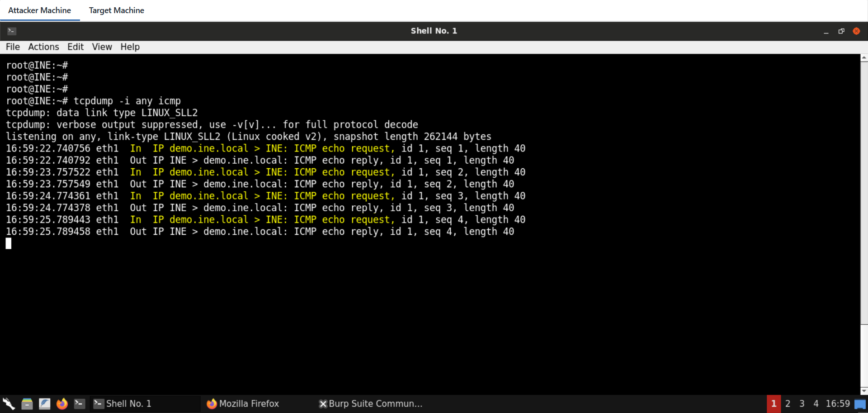The image size is (868, 413).
Task: Open the Edit menu
Action: pos(75,47)
